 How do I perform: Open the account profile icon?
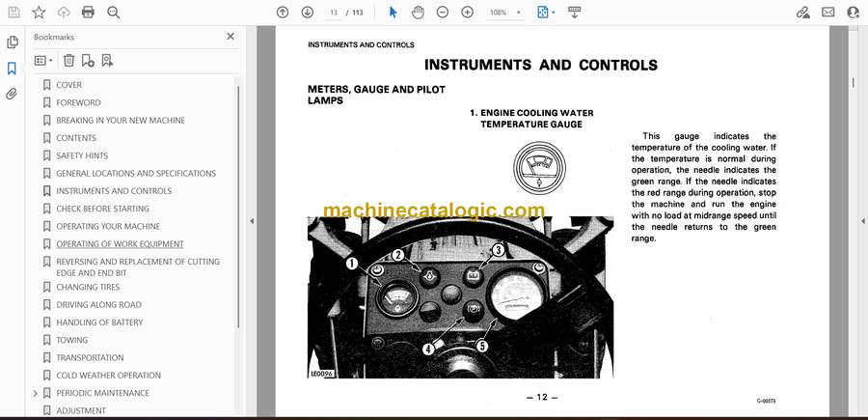[854, 13]
